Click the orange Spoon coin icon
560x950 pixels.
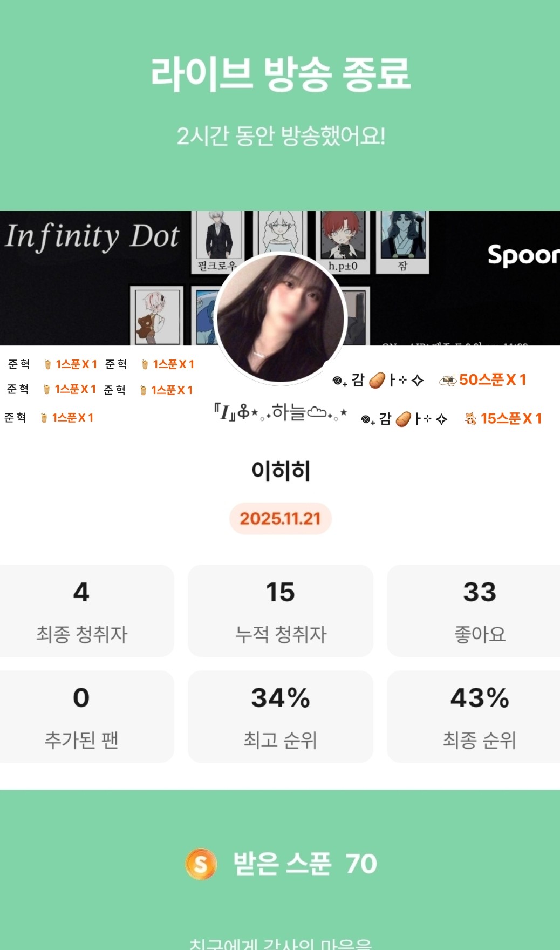(x=201, y=864)
